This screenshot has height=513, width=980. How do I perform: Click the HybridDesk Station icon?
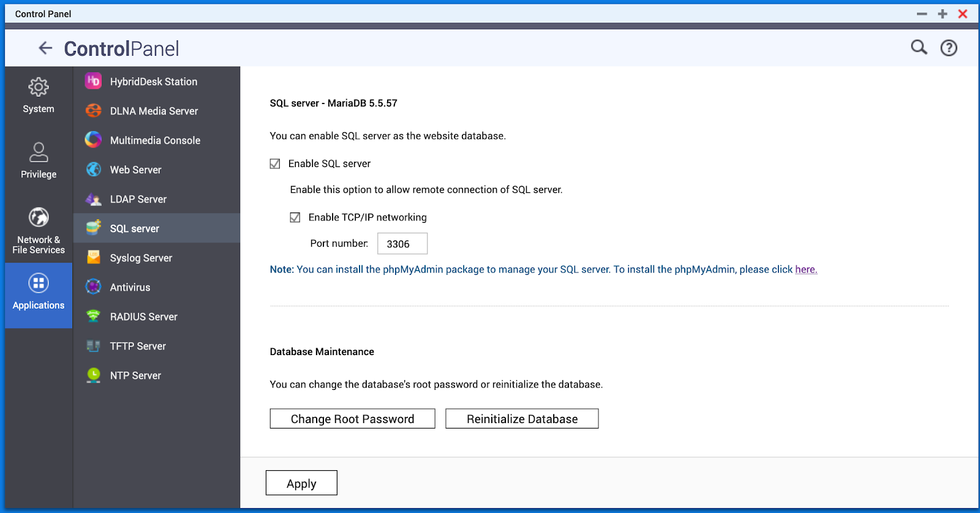pos(93,81)
